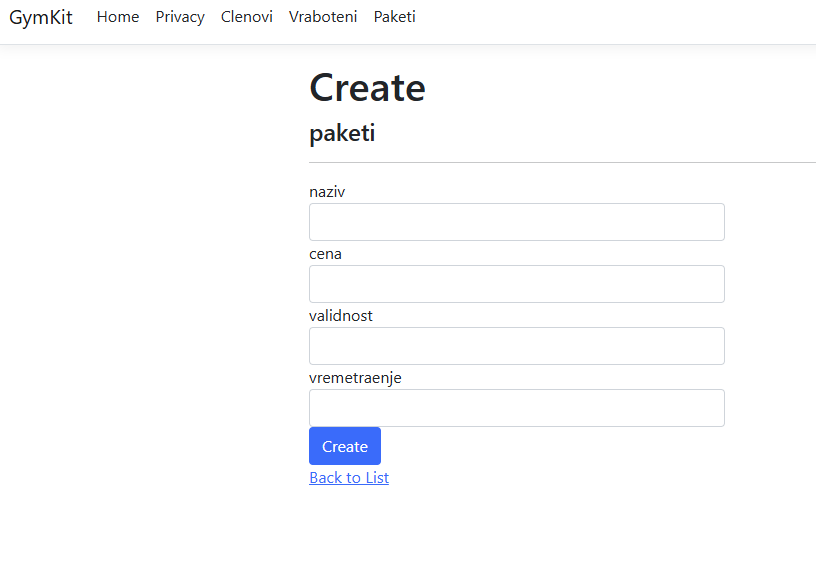The width and height of the screenshot is (816, 571).
Task: Navigate to the Vraboteni section
Action: (323, 17)
